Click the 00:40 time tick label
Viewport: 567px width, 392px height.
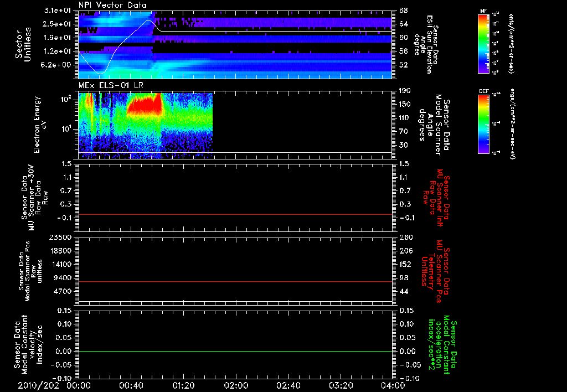click(x=131, y=386)
